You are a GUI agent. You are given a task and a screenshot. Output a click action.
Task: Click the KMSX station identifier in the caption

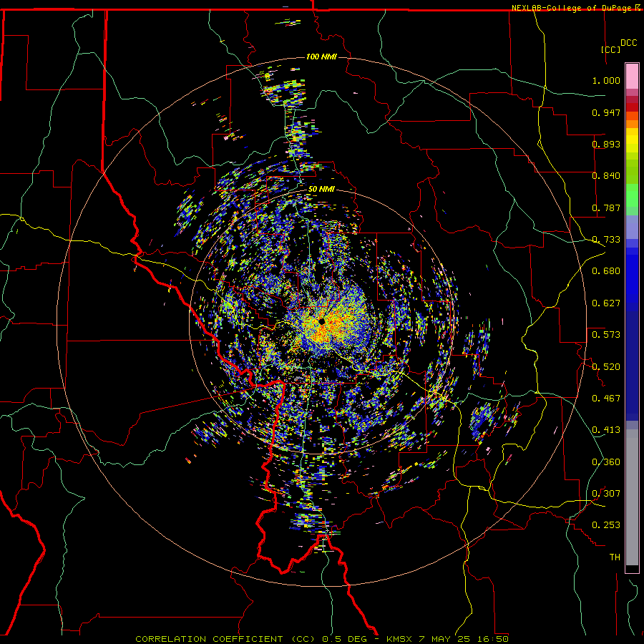tap(399, 639)
